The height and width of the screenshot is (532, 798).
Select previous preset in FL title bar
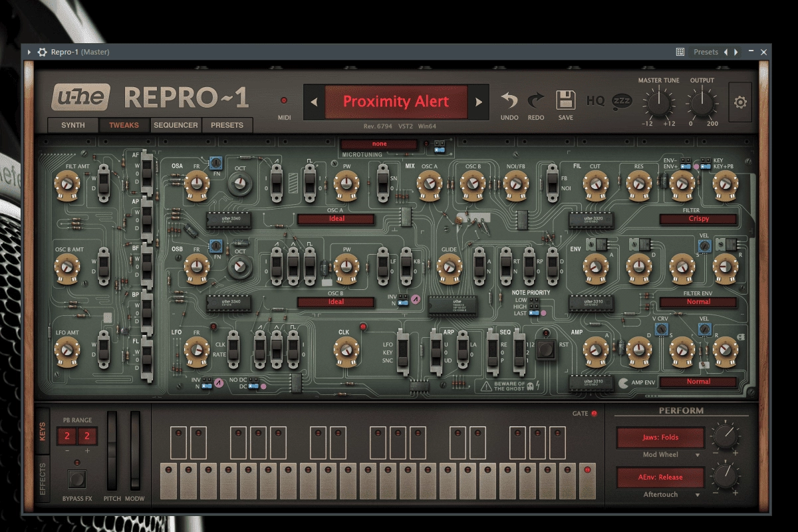click(x=726, y=52)
